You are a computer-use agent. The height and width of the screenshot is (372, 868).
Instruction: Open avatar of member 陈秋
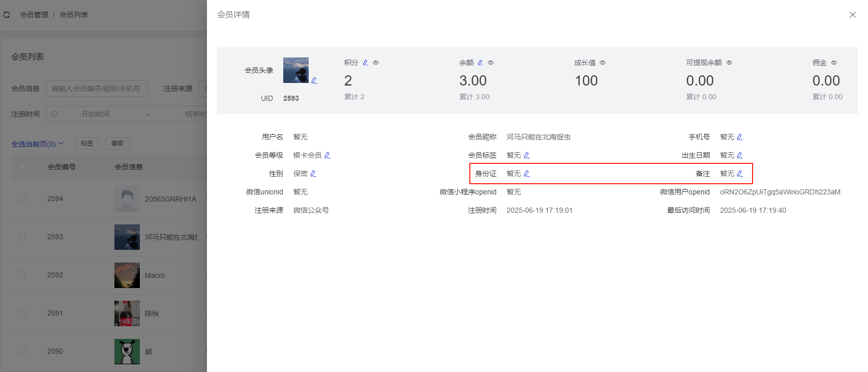127,313
